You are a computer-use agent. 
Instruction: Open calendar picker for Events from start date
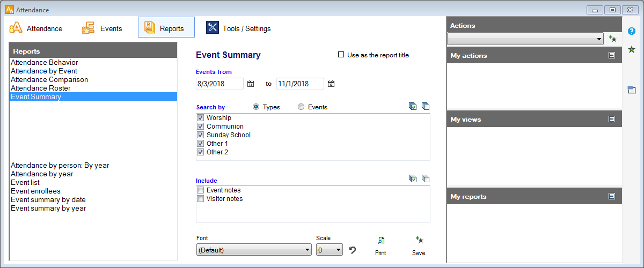(251, 84)
